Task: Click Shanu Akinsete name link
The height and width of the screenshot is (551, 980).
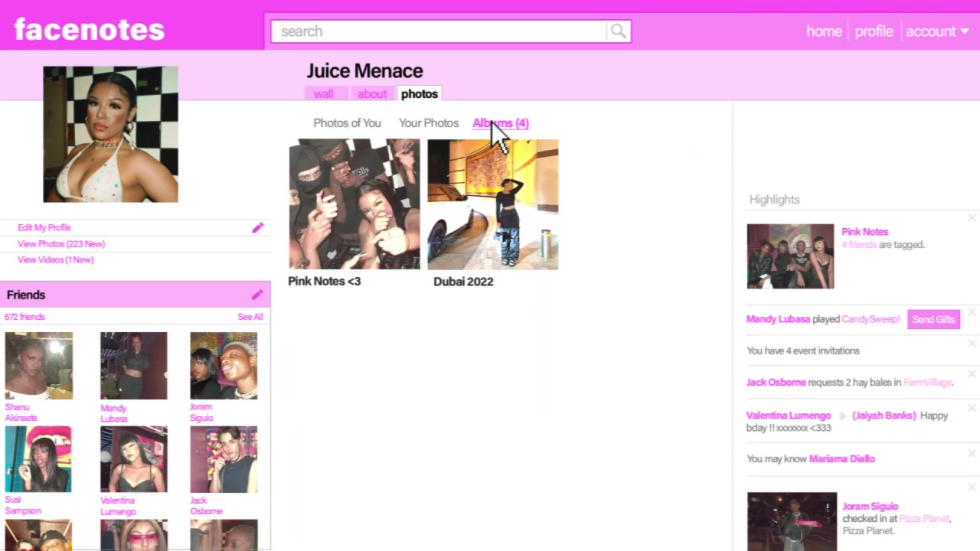Action: 21,412
